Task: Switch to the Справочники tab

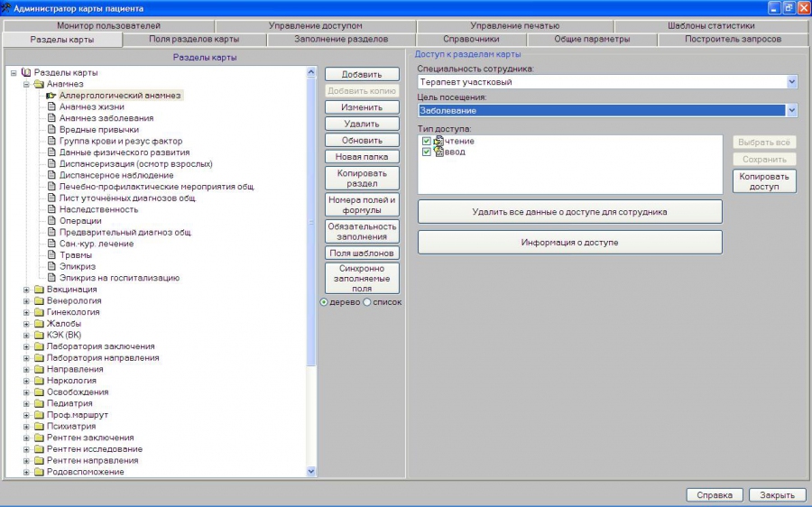Action: coord(471,40)
